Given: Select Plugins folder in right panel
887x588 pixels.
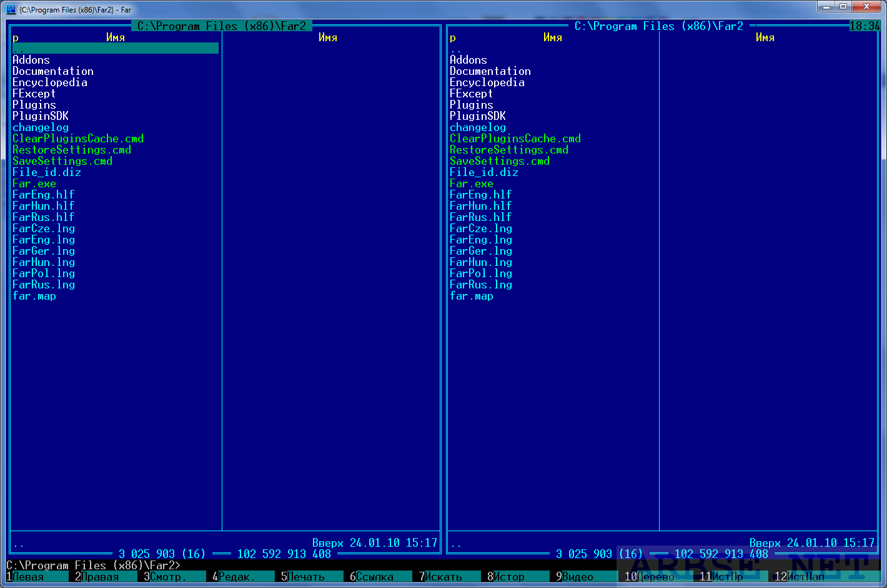Looking at the screenshot, I should 472,105.
